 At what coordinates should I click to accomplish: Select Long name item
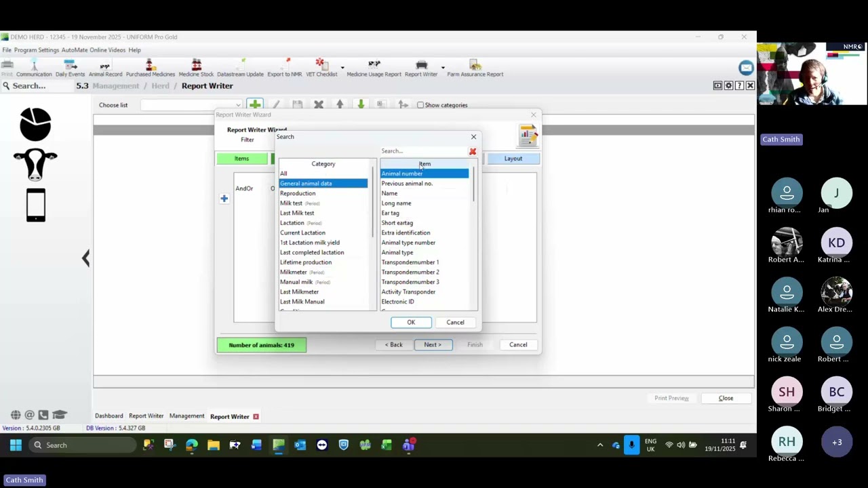[x=396, y=203]
